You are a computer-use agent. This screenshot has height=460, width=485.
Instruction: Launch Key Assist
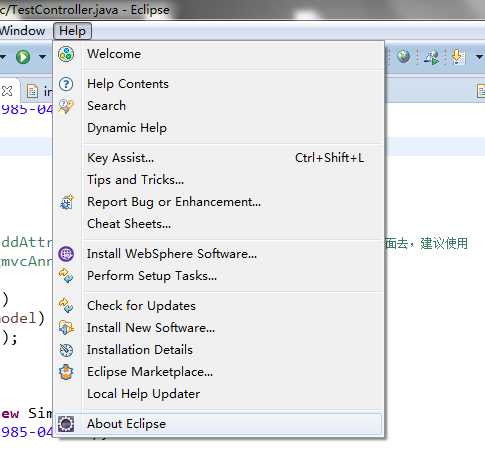click(218, 158)
